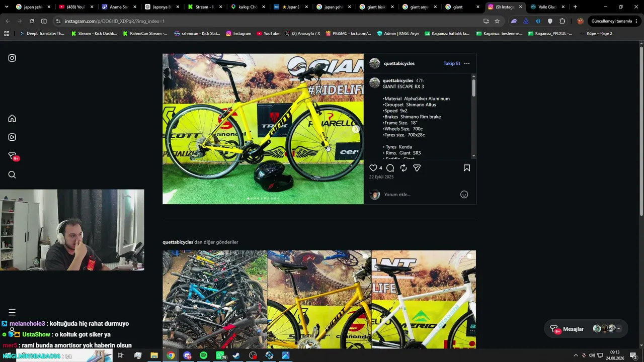Open Reels from the Instagram sidebar
Image resolution: width=644 pixels, height=362 pixels.
coord(12,137)
